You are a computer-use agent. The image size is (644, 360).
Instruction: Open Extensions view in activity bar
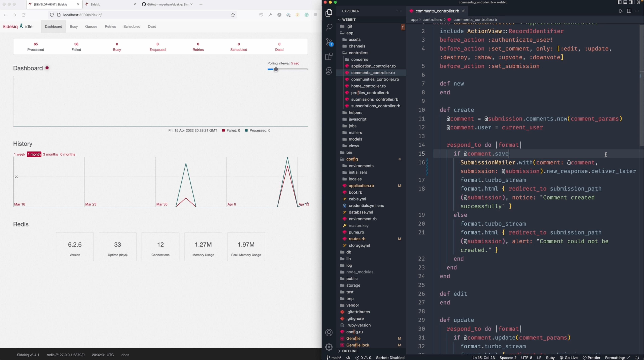tap(329, 57)
